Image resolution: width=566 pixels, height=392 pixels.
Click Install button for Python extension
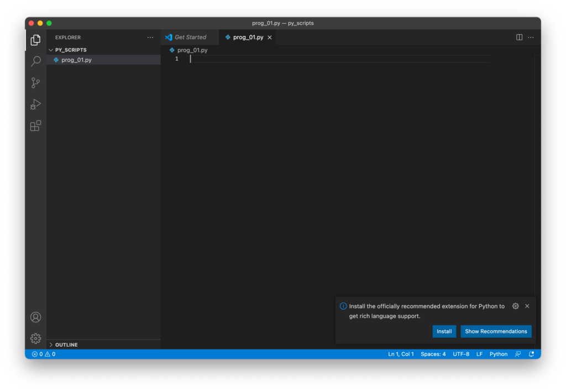pos(444,331)
